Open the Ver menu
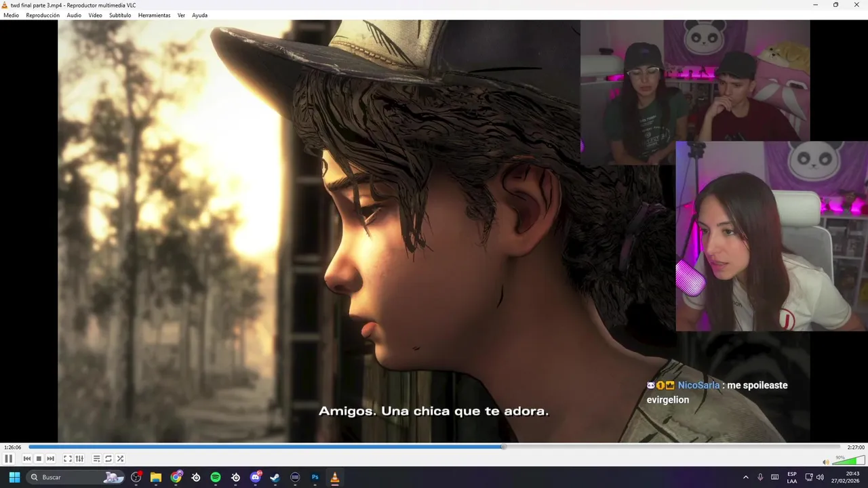The image size is (868, 488). [x=181, y=15]
